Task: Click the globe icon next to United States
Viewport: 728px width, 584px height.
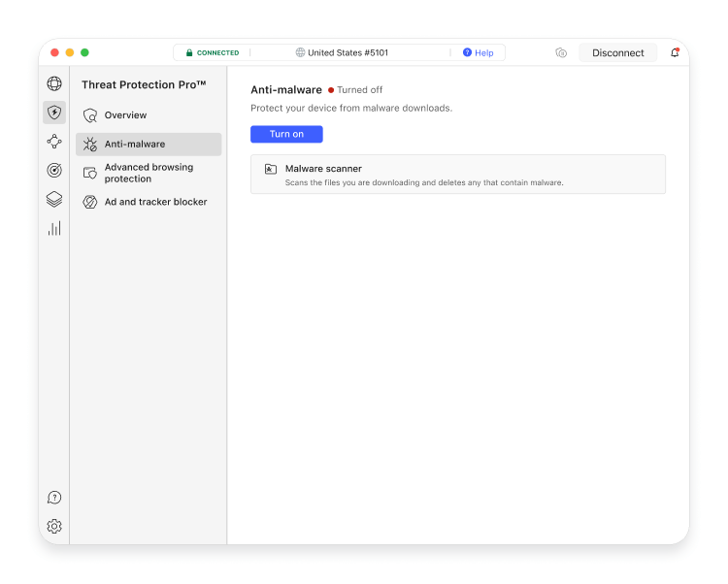Action: 300,52
